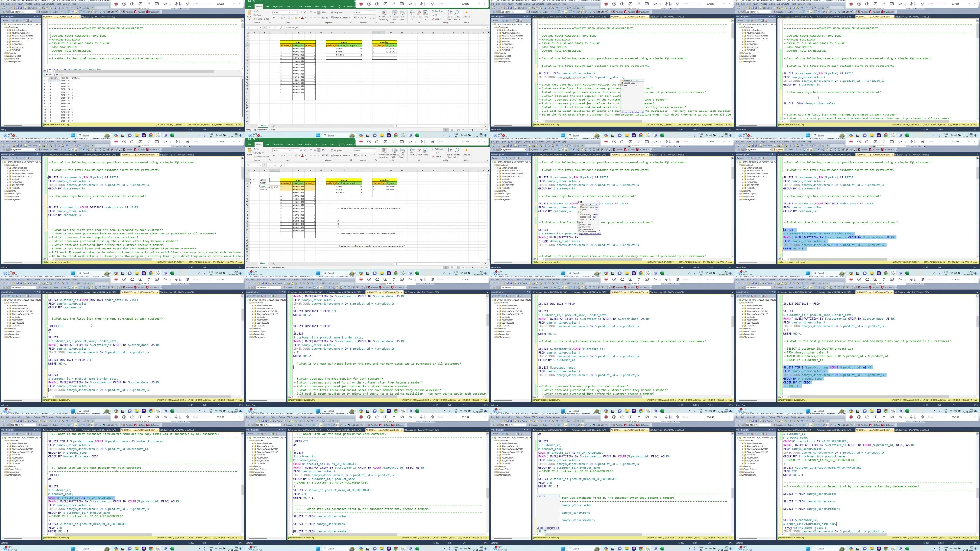
Task: Click Find & Select in the 00:05:42 frame
Action: pos(457,15)
